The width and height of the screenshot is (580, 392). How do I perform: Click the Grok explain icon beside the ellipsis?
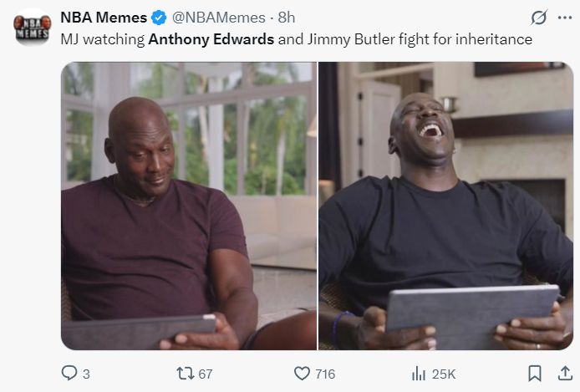coord(538,18)
